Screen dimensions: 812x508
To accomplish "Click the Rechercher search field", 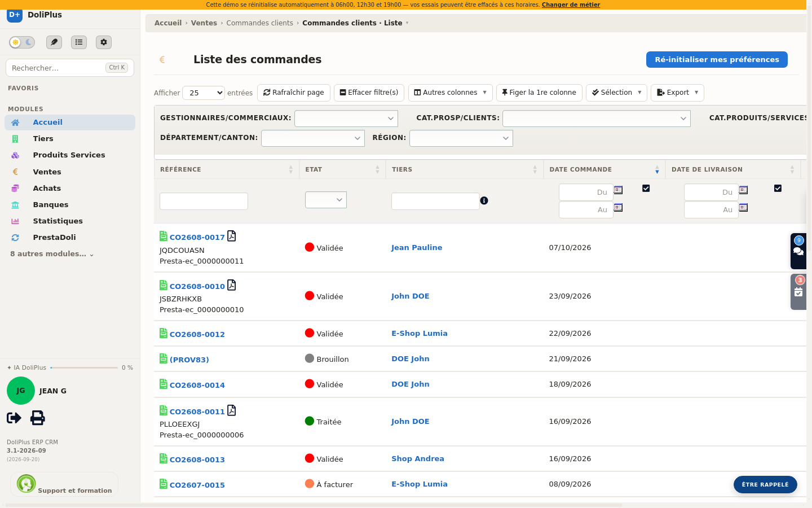I will coord(70,68).
